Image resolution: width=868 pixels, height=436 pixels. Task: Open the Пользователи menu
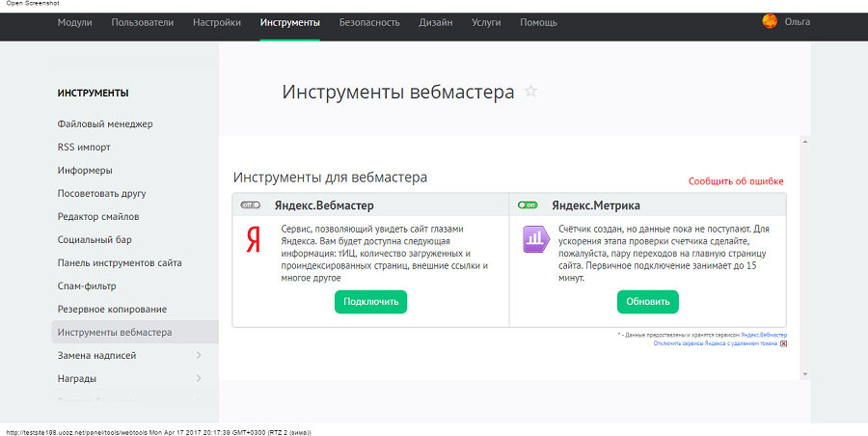[x=143, y=23]
